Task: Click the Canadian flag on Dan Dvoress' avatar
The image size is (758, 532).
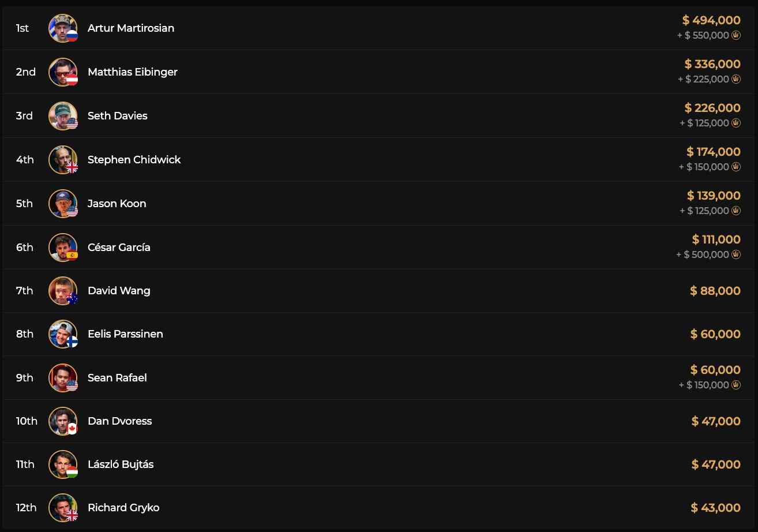Action: tap(72, 429)
